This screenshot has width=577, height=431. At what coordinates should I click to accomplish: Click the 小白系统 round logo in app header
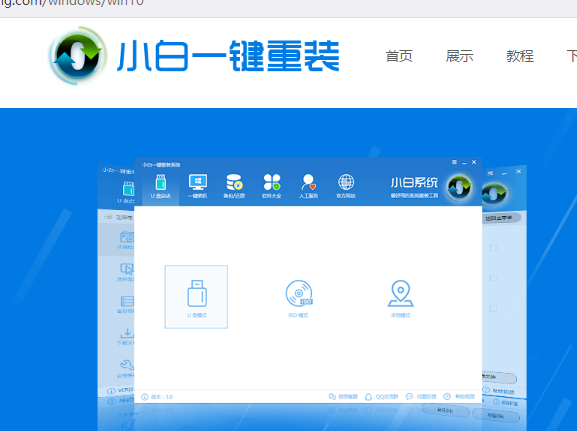point(459,187)
